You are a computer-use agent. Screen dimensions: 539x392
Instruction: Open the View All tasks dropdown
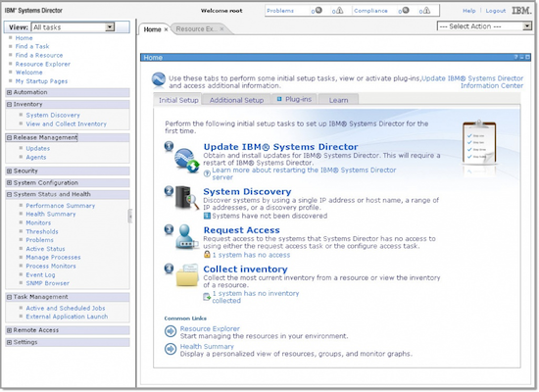pyautogui.click(x=110, y=27)
